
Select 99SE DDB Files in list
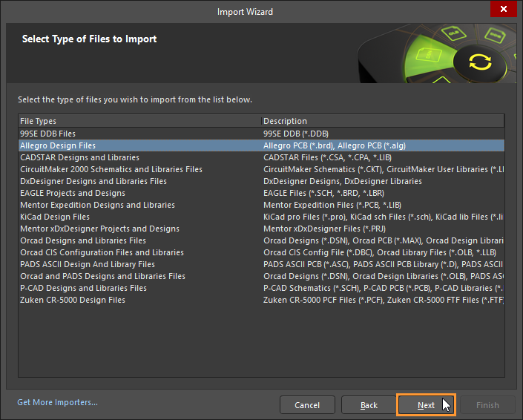(48, 134)
